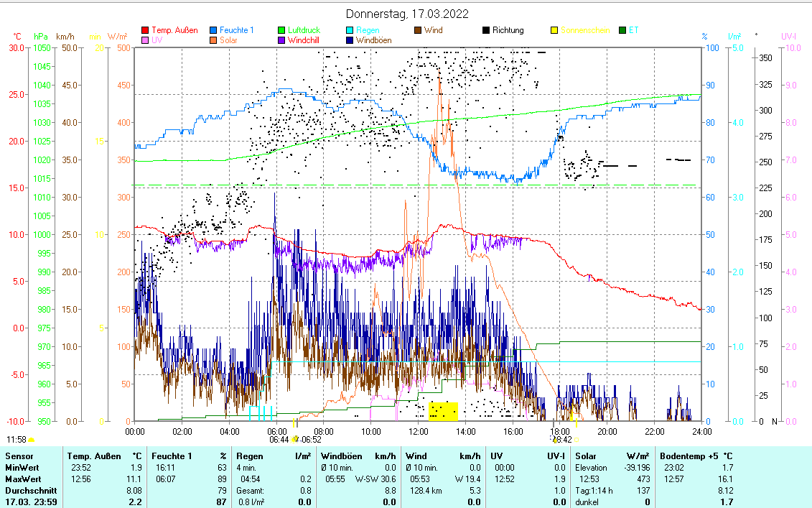The width and height of the screenshot is (812, 508).
Task: Click the 12:00 time axis label
Action: pos(418,431)
